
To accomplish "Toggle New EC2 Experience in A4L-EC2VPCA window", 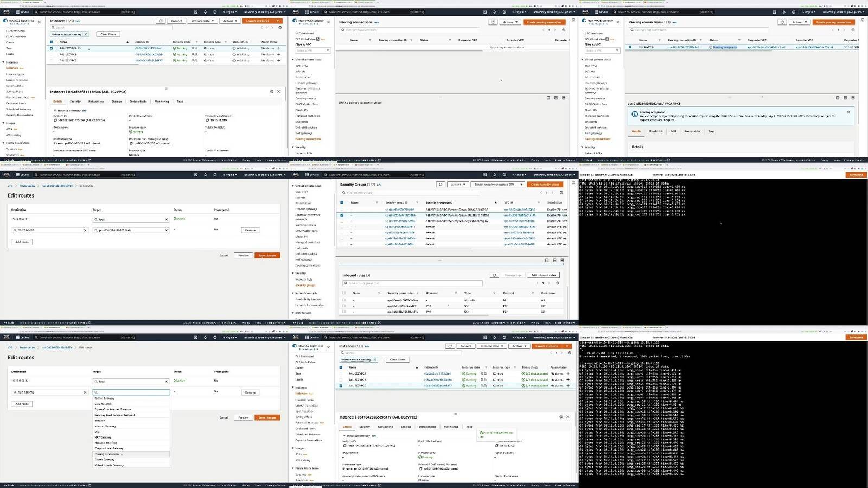I will (x=5, y=21).
